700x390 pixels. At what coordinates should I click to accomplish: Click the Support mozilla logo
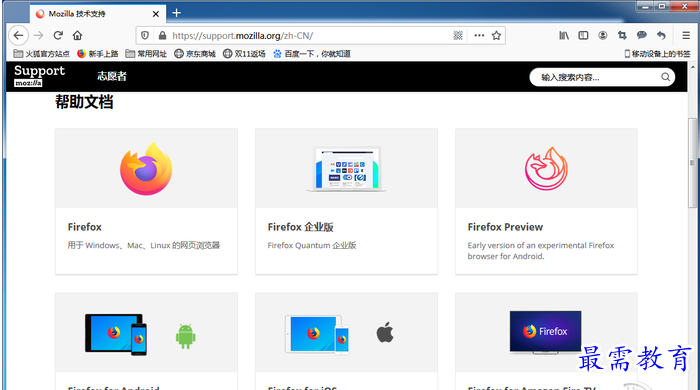39,76
